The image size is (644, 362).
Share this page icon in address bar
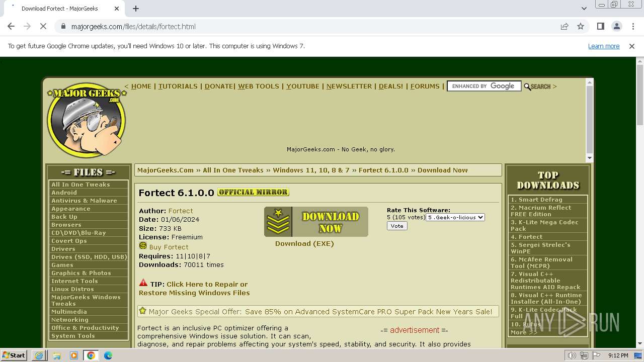click(565, 27)
